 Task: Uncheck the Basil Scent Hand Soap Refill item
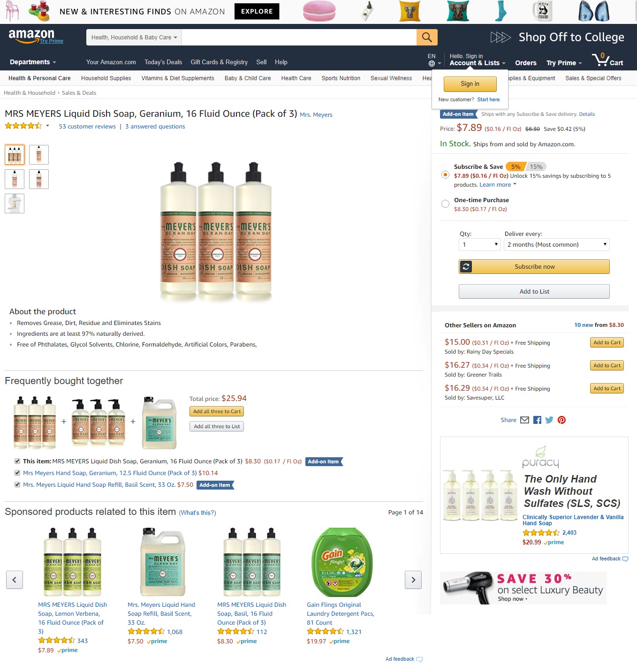click(x=17, y=485)
